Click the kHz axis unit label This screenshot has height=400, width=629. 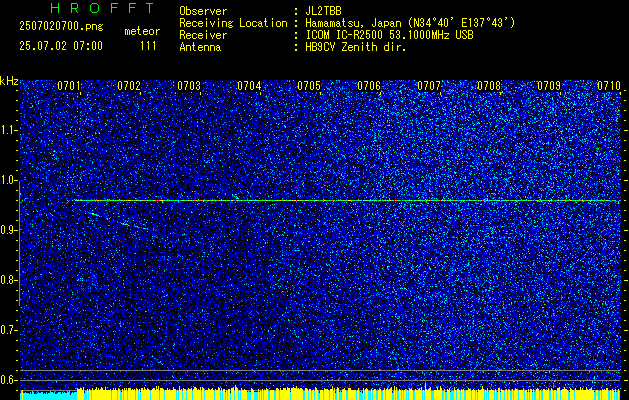click(9, 81)
